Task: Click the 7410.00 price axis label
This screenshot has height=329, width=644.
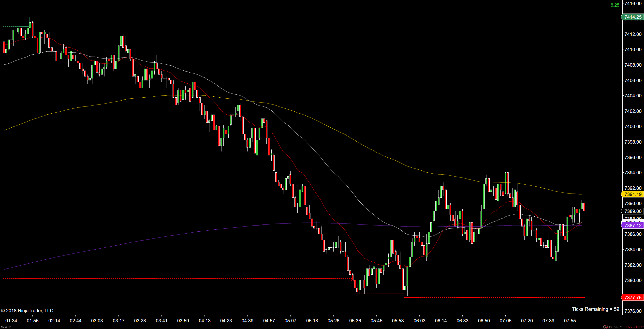Action: click(x=633, y=49)
